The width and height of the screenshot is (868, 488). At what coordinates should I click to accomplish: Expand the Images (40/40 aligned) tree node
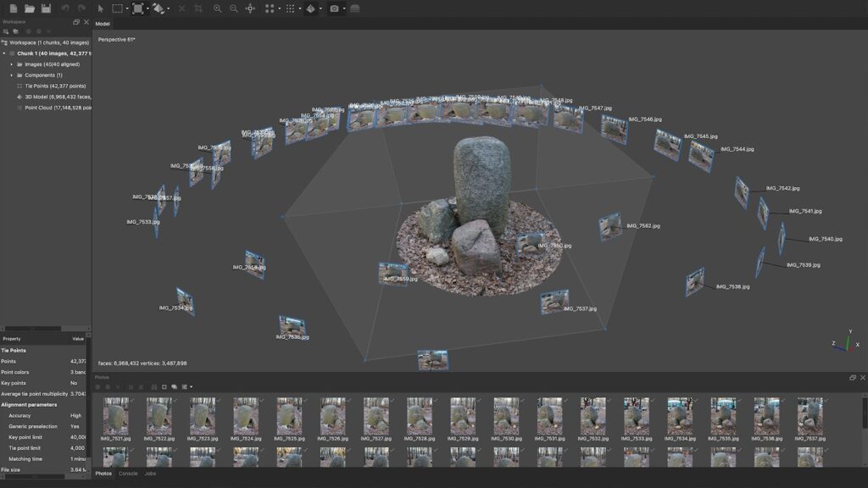[11, 64]
